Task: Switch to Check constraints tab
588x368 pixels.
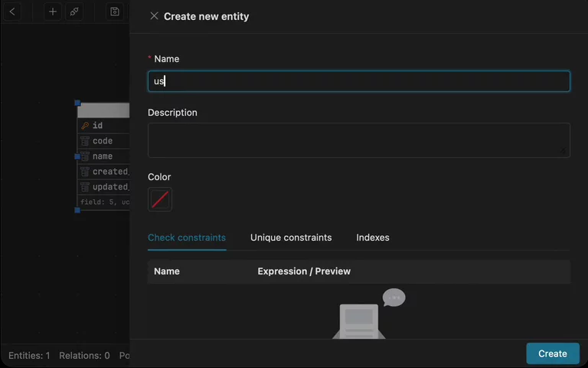Action: (187, 238)
